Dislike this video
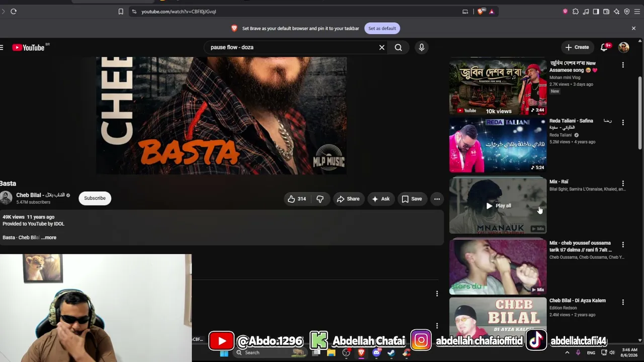This screenshot has width=644, height=362. click(320, 199)
